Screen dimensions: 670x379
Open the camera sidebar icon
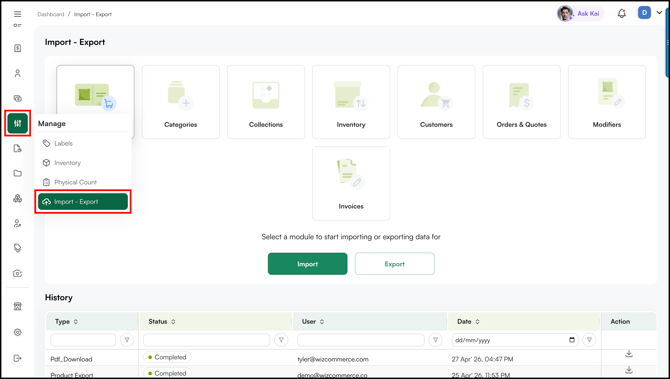click(18, 273)
